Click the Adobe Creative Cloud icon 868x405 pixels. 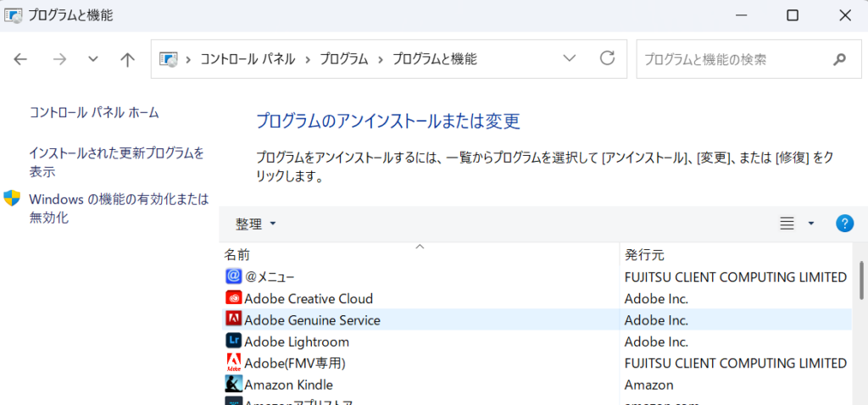click(x=234, y=298)
